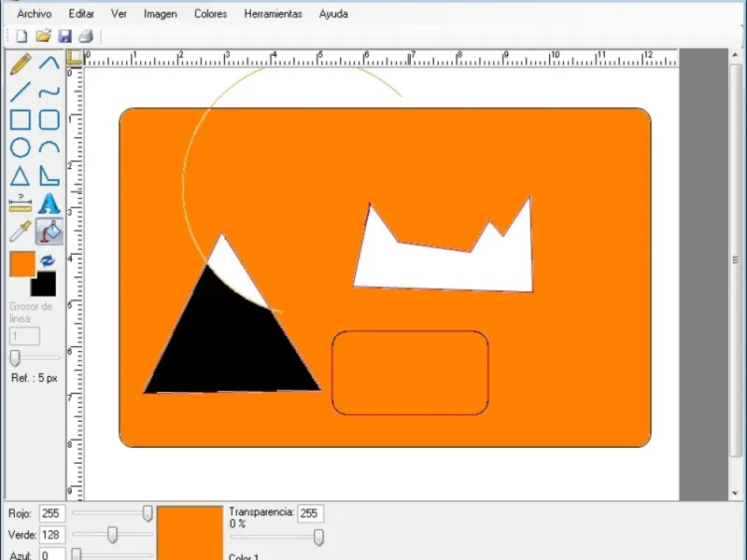
Task: Click the Azul blue slider handle
Action: point(77,554)
